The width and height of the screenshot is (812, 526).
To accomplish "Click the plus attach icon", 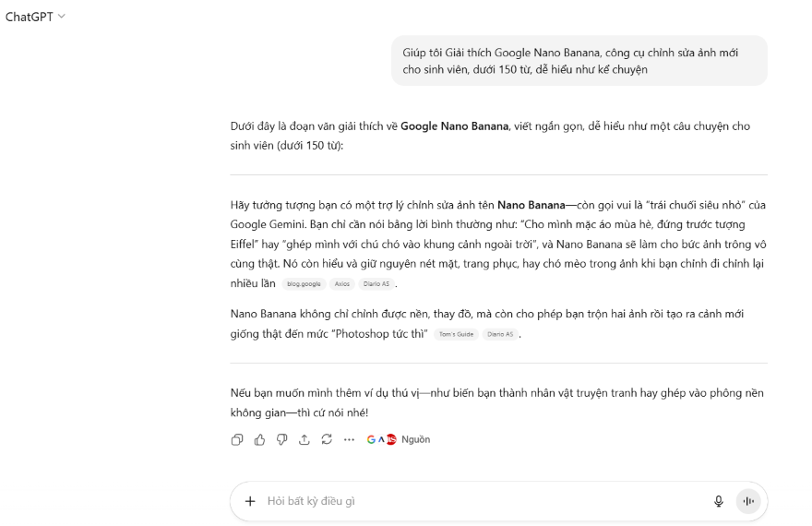I will tap(249, 501).
